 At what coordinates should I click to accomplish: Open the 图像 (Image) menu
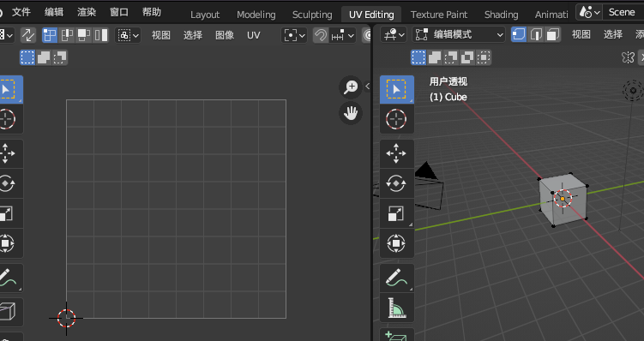225,35
